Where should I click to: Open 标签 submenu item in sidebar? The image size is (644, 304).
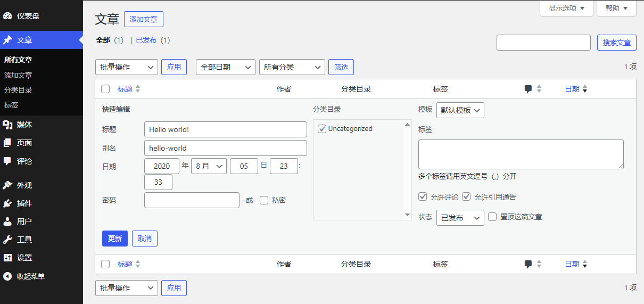(x=11, y=105)
